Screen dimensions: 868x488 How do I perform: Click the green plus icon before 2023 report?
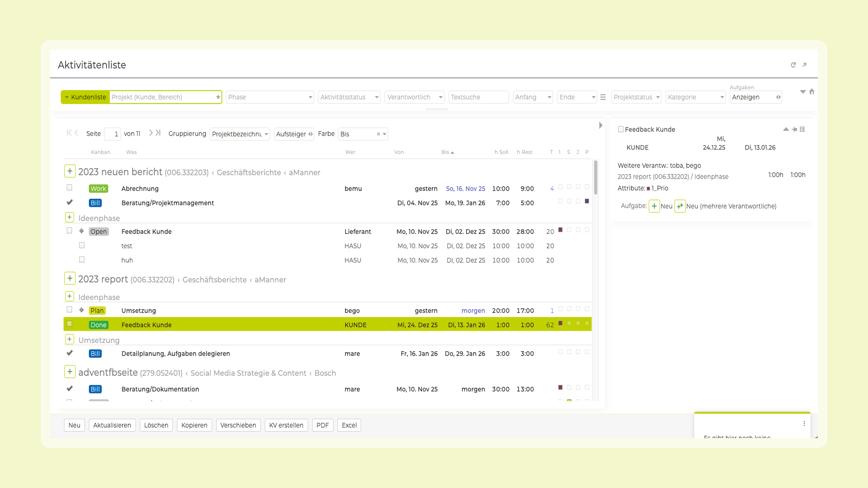(70, 279)
